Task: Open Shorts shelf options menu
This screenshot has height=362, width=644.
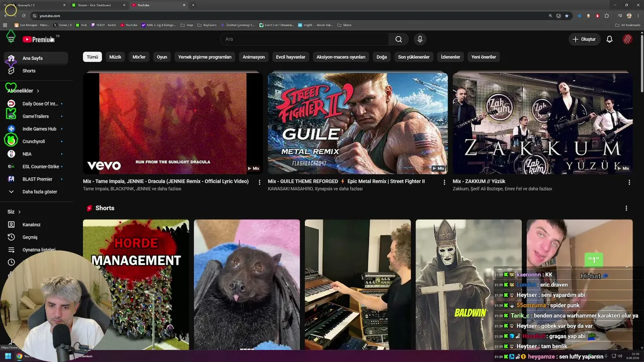Action: tap(626, 208)
